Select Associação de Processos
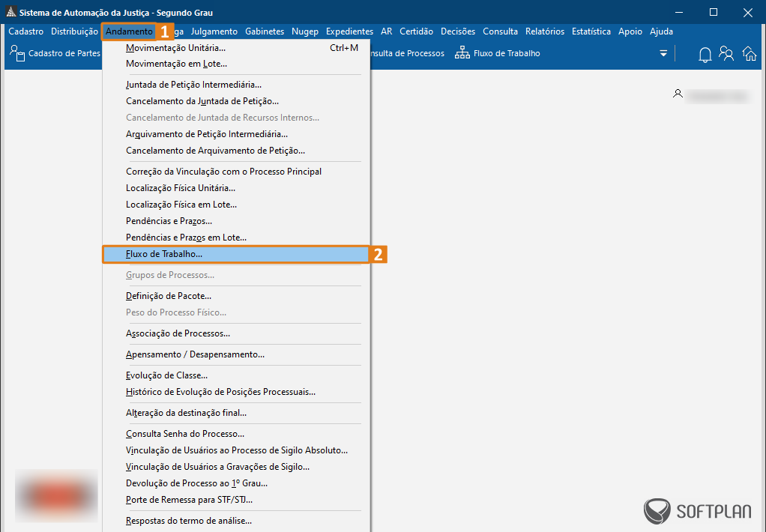Image resolution: width=766 pixels, height=532 pixels. pos(236,333)
